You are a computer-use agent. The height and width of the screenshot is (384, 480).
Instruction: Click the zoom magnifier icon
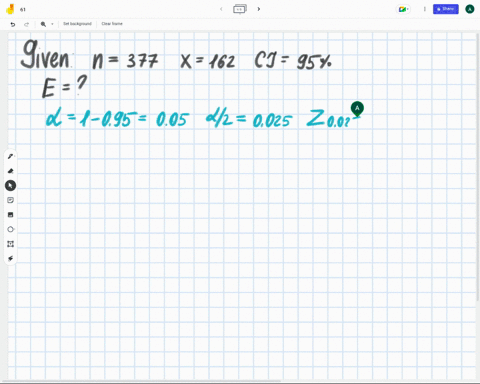43,24
